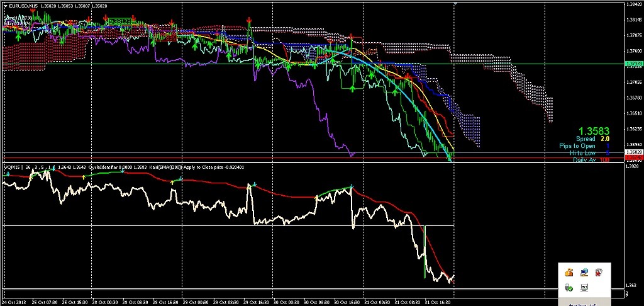Click the 28 Oct 16:30 time label
This screenshot has height=306, width=644.
tap(166, 302)
